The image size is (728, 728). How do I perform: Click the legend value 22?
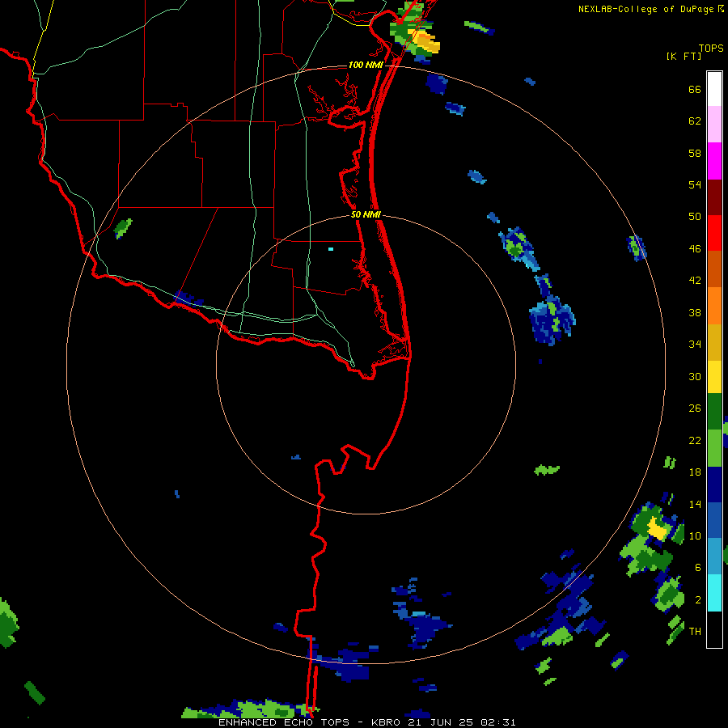695,440
